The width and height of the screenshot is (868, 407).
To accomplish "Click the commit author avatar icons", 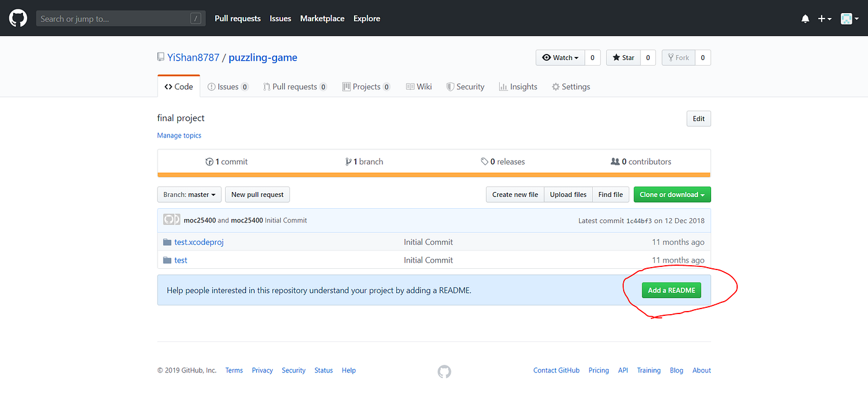I will pos(172,219).
